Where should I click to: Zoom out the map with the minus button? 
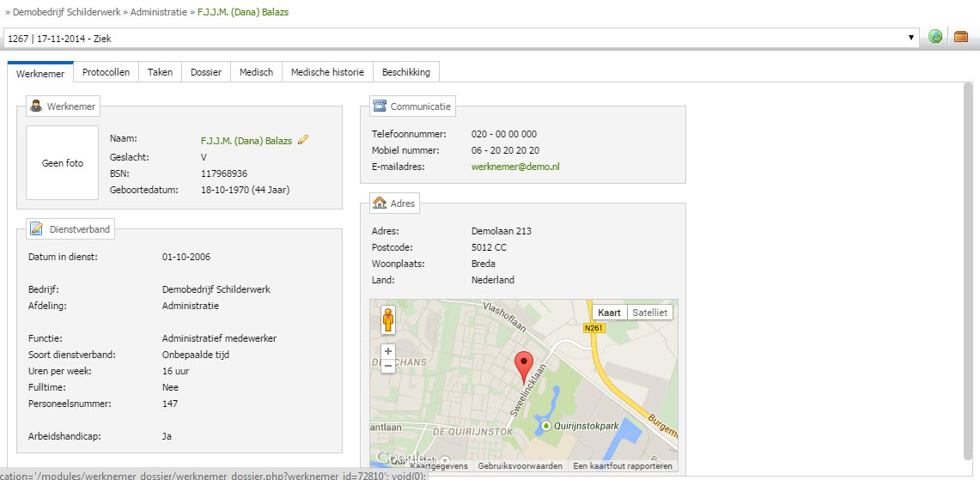[388, 366]
